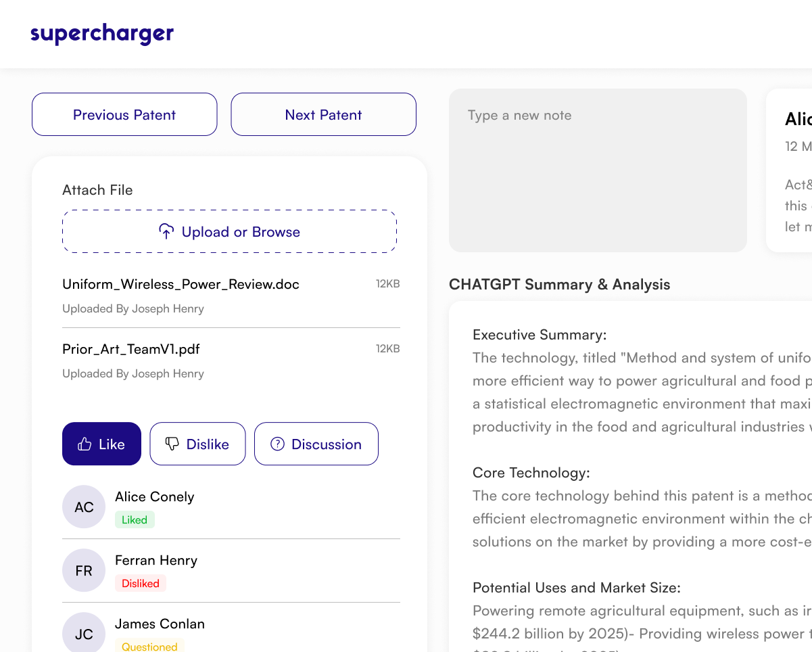Open Prior_Art_TeamV1.pdf file
This screenshot has height=652, width=812.
(x=131, y=349)
